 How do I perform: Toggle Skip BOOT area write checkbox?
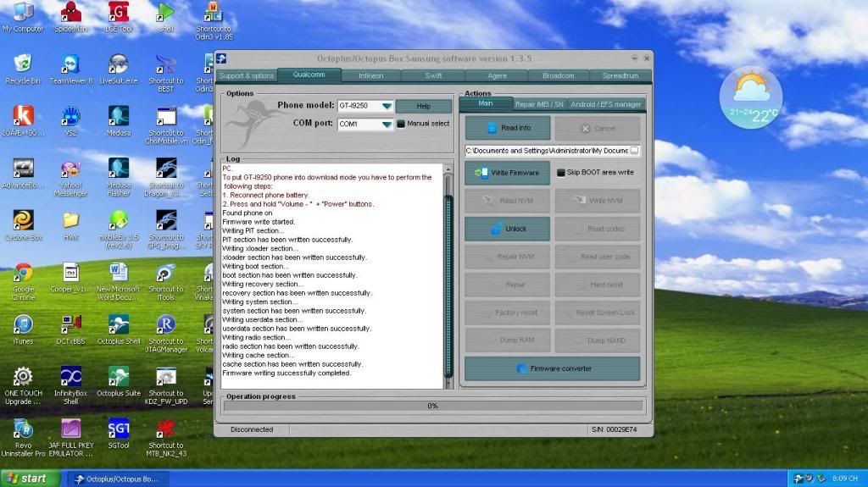(x=561, y=173)
